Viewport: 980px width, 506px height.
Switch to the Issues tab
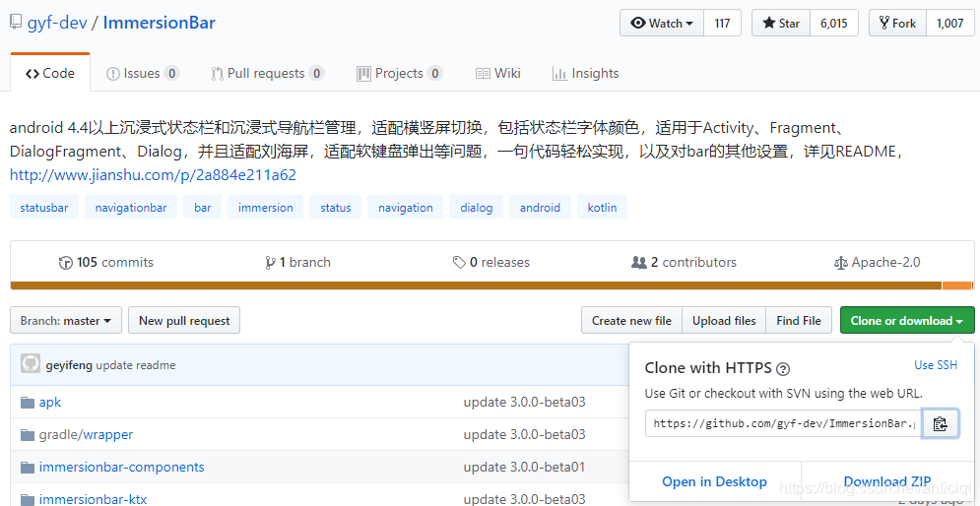pos(143,73)
